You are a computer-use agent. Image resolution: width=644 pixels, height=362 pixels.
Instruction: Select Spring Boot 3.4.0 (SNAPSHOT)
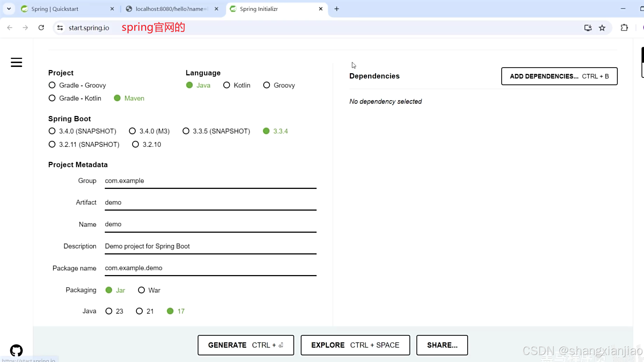(82, 131)
